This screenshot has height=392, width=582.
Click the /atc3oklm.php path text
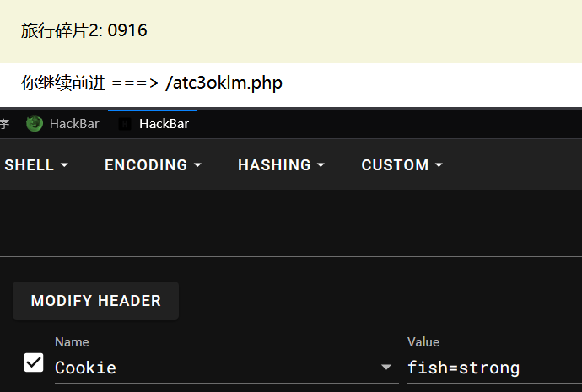pos(224,83)
